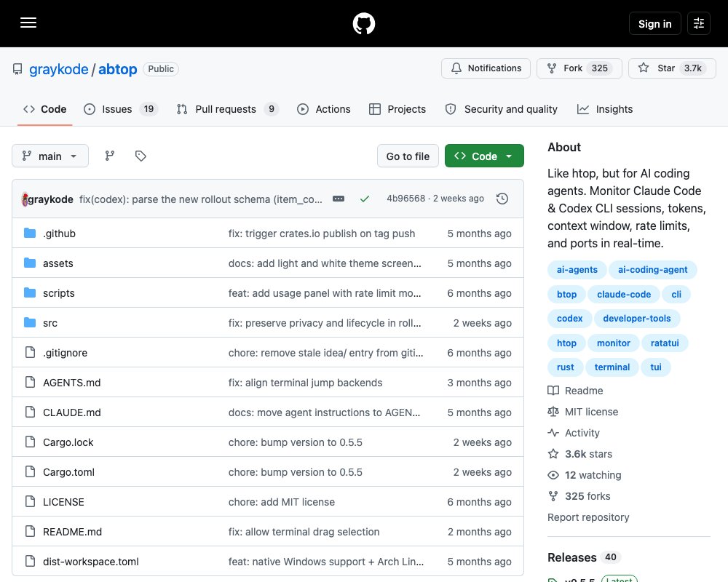The image size is (728, 582).
Task: Star the repository with Star button
Action: [x=672, y=68]
